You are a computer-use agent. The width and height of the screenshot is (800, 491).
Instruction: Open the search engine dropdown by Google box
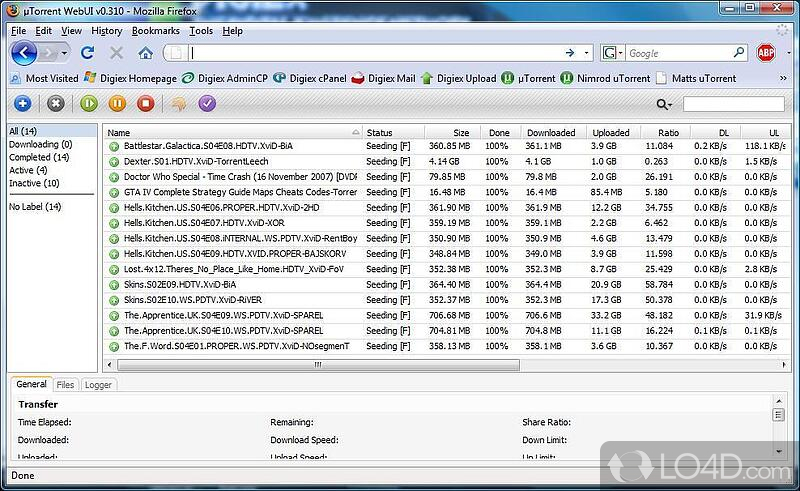614,53
